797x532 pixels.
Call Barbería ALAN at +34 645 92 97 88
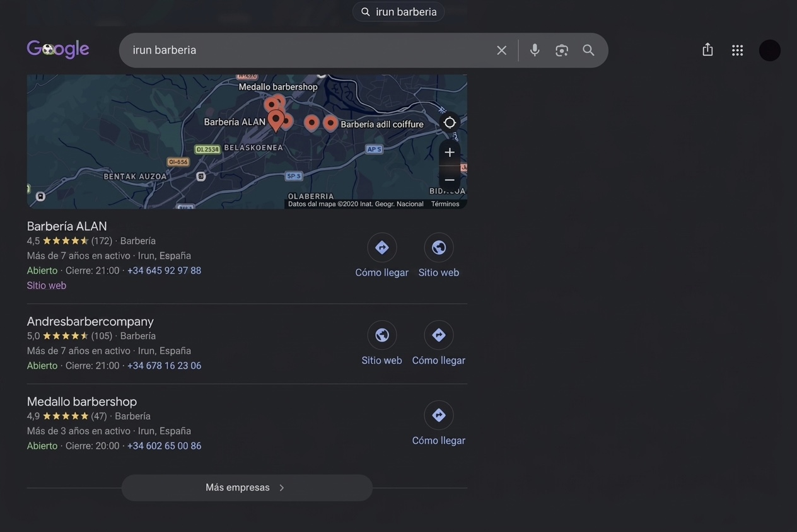pos(164,270)
